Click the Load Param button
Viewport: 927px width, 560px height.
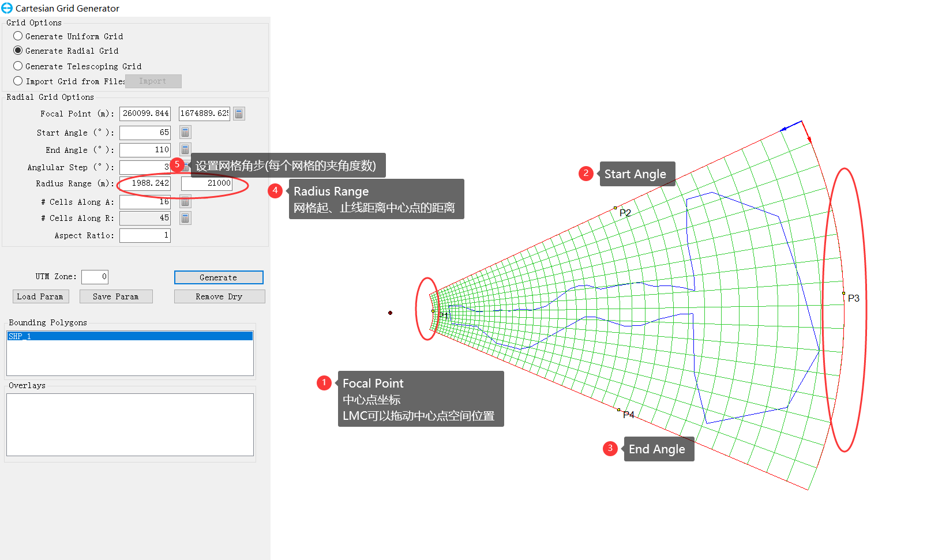40,296
